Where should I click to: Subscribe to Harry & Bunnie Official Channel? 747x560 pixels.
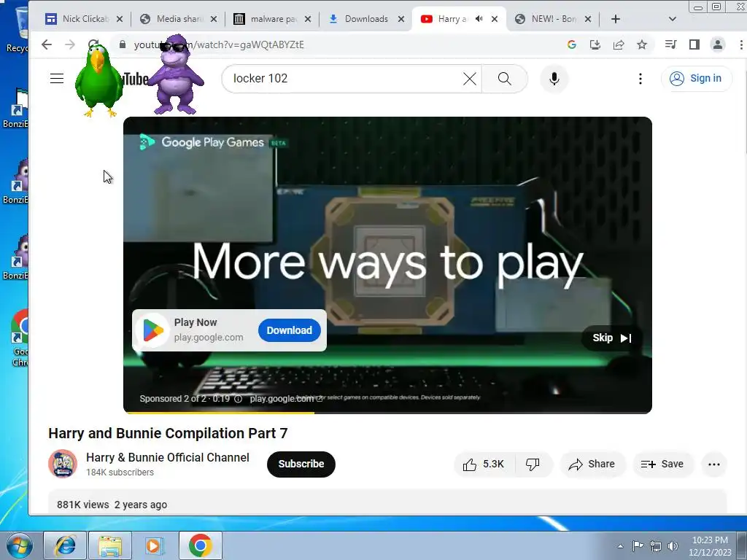click(x=301, y=464)
